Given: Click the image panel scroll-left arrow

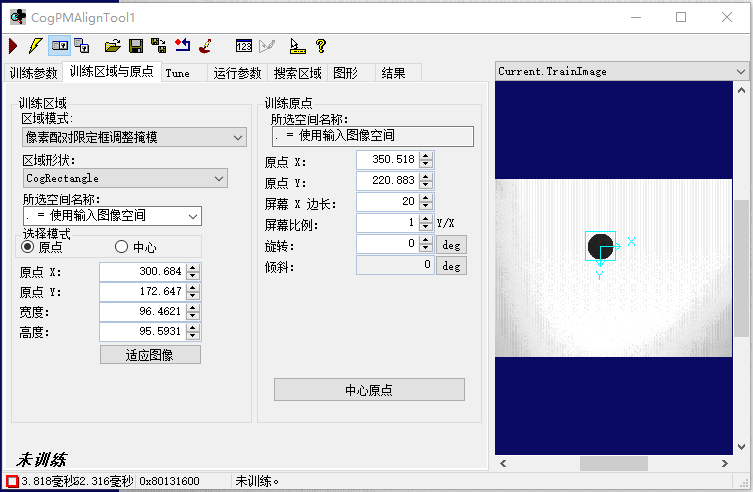Looking at the screenshot, I should [x=503, y=464].
